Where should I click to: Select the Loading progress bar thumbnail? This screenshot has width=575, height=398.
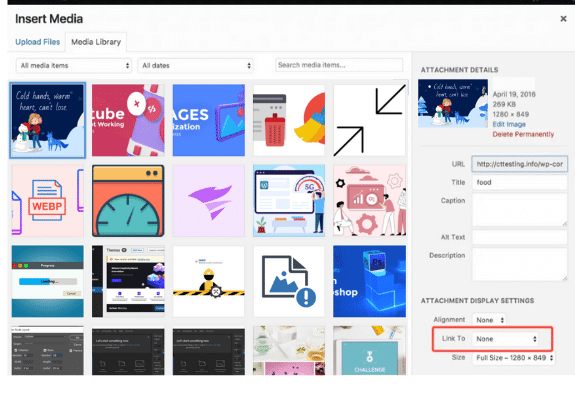[48, 281]
